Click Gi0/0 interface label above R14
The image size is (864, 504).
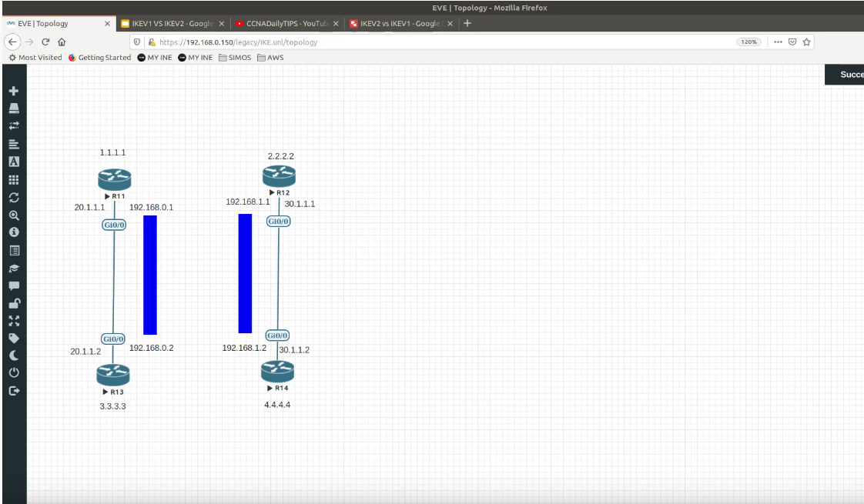pyautogui.click(x=277, y=335)
